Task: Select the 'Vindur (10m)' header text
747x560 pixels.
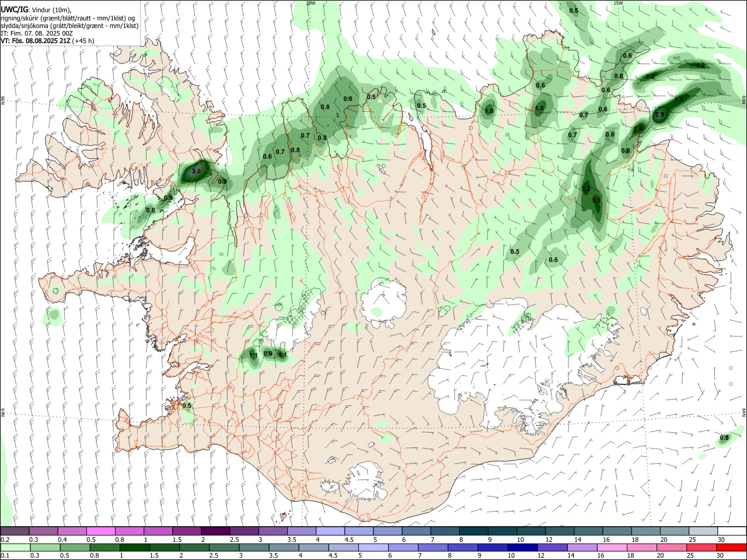Action: [x=51, y=10]
